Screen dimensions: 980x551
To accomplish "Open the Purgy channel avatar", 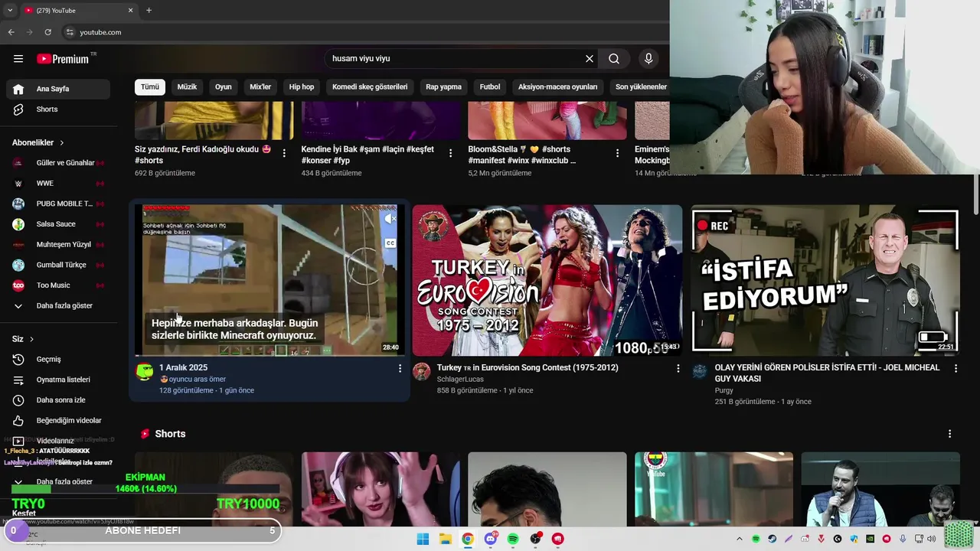I will (x=700, y=372).
